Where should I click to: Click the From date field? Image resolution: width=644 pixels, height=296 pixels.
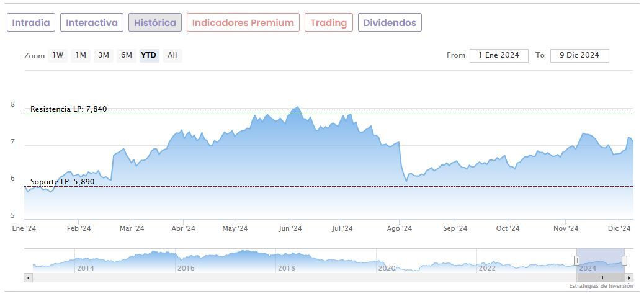click(x=499, y=55)
